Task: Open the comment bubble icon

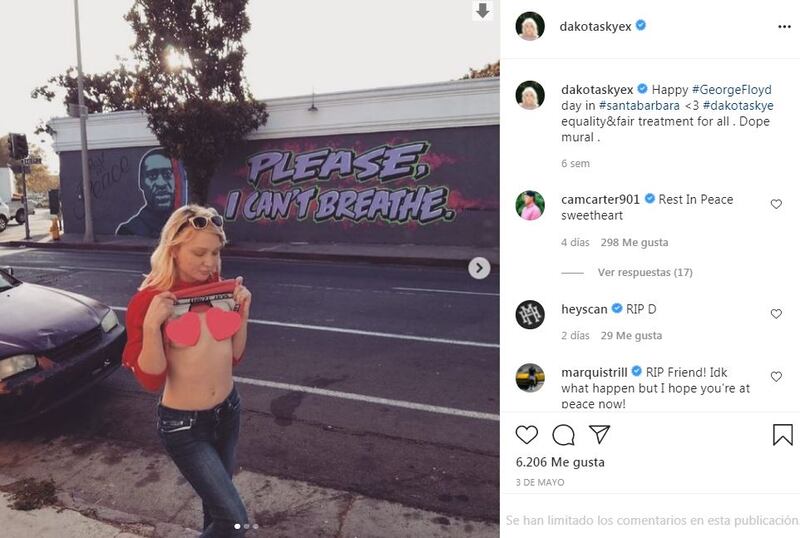Action: (x=563, y=435)
